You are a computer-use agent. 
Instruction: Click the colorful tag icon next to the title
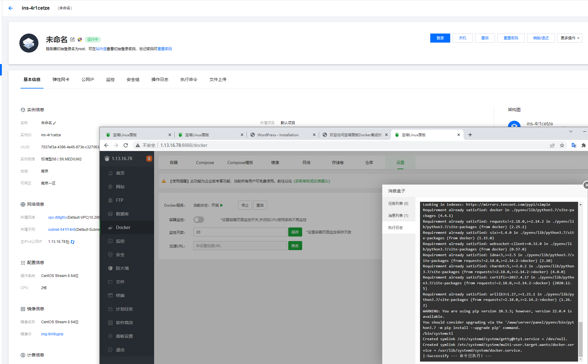80,39
